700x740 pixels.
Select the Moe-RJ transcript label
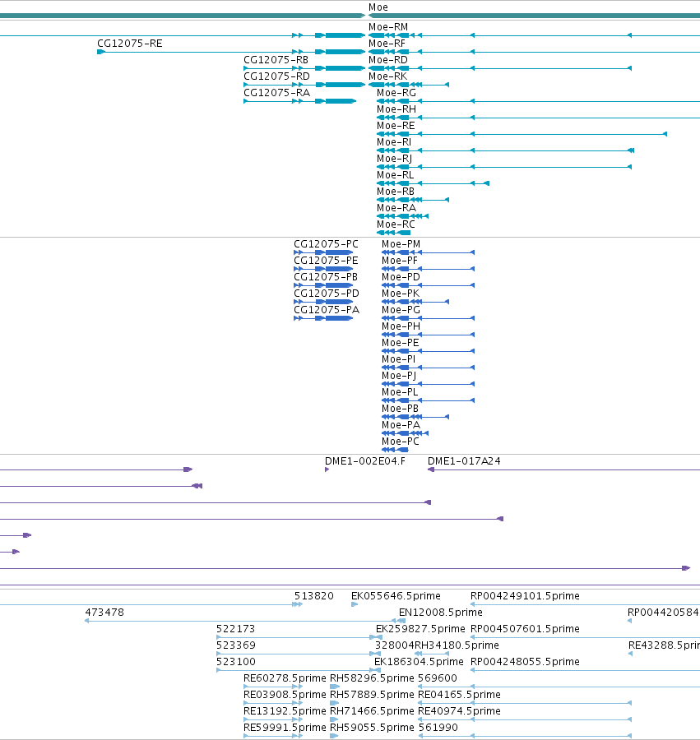395,159
